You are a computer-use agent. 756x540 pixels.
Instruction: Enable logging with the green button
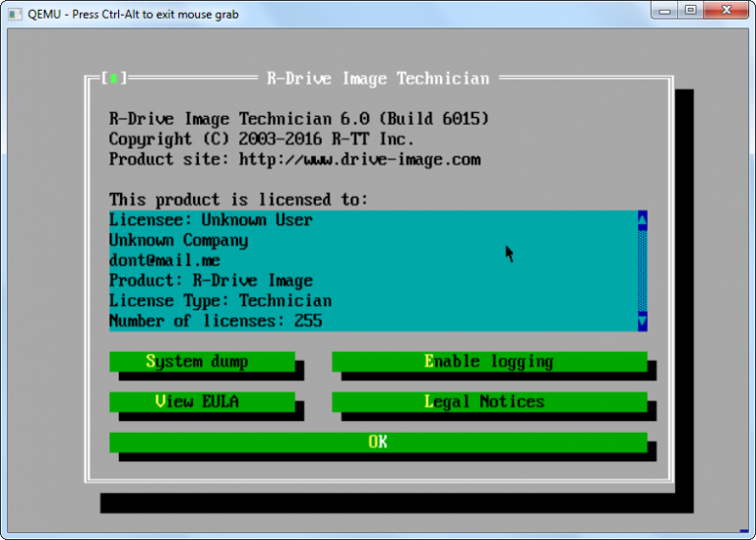[489, 361]
